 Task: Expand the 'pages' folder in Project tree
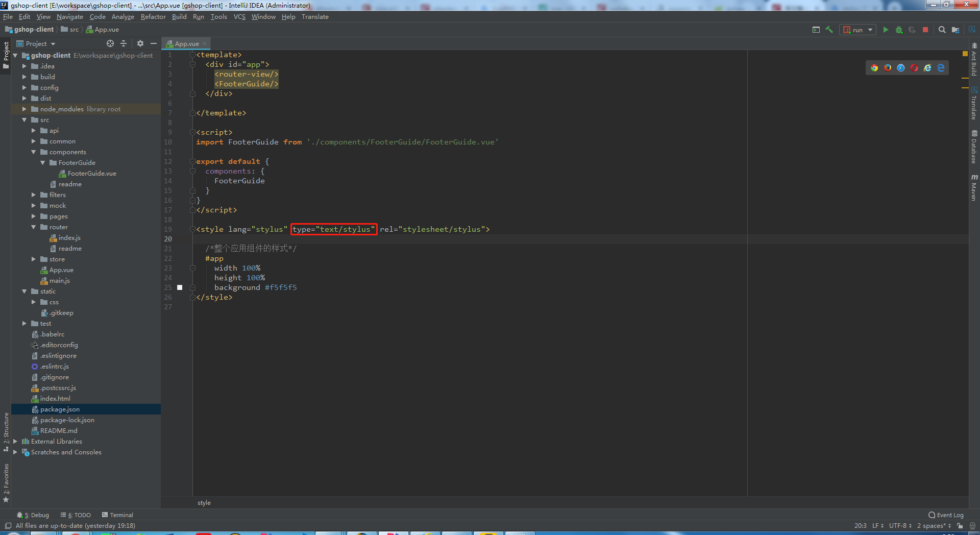tap(33, 216)
